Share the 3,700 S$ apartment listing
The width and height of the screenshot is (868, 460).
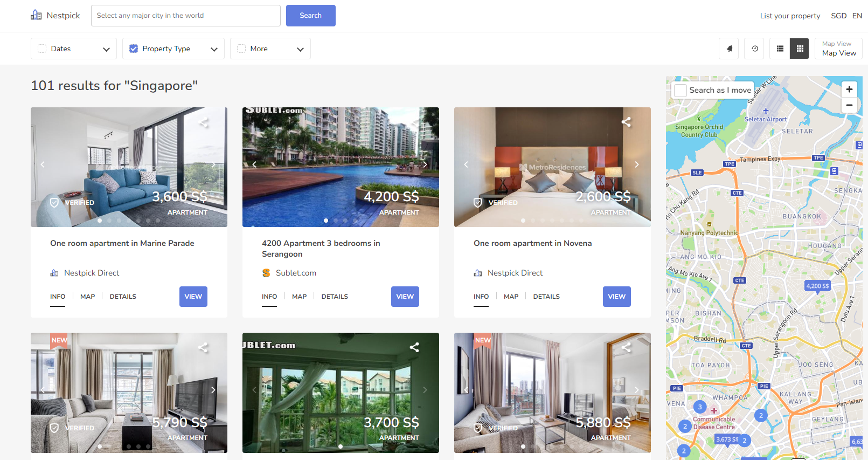(x=414, y=347)
